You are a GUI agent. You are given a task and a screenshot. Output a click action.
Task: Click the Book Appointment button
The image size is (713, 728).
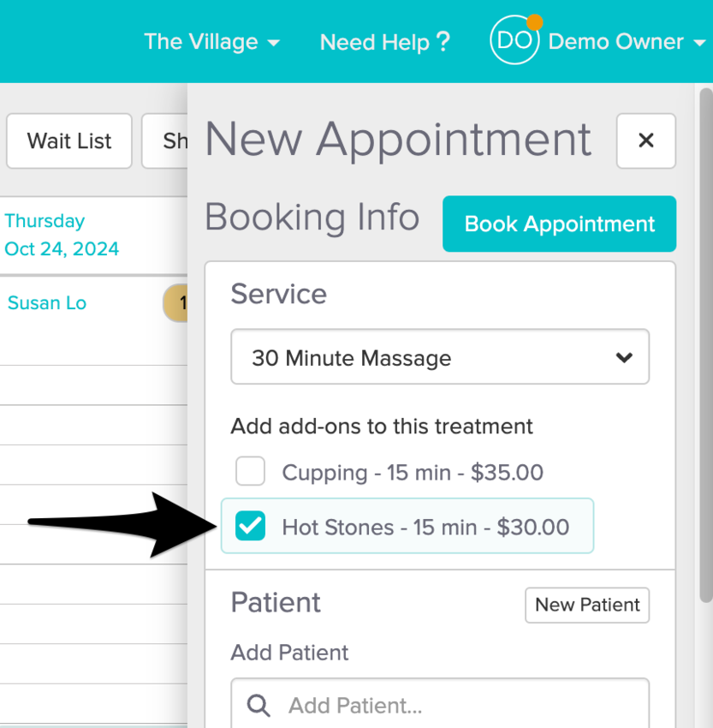tap(559, 224)
